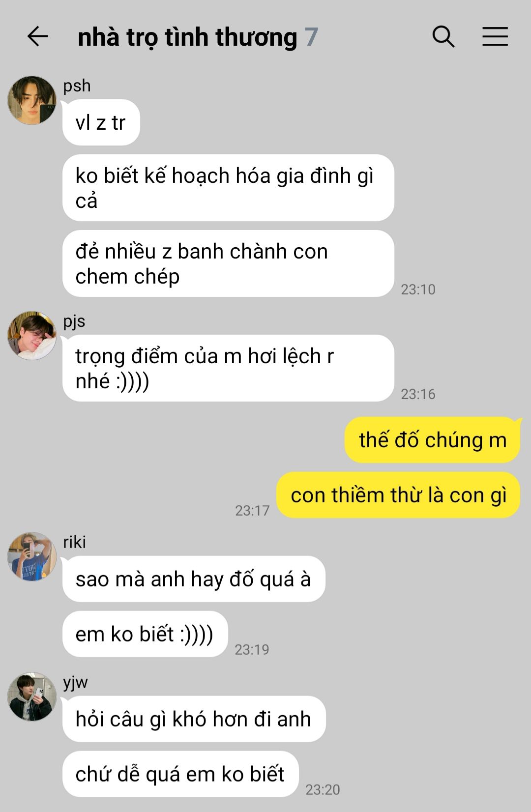Open the hamburger menu icon
531x812 pixels.
pos(495,37)
